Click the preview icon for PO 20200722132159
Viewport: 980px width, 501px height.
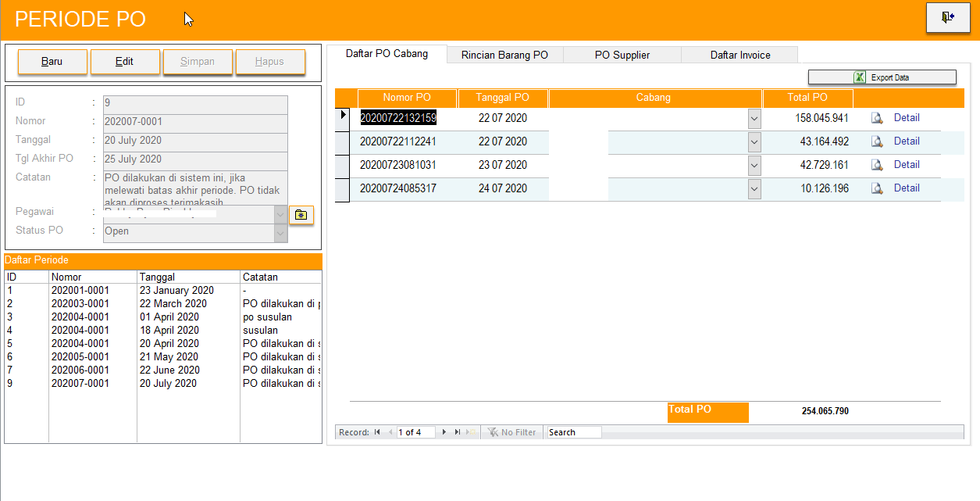[x=877, y=119]
